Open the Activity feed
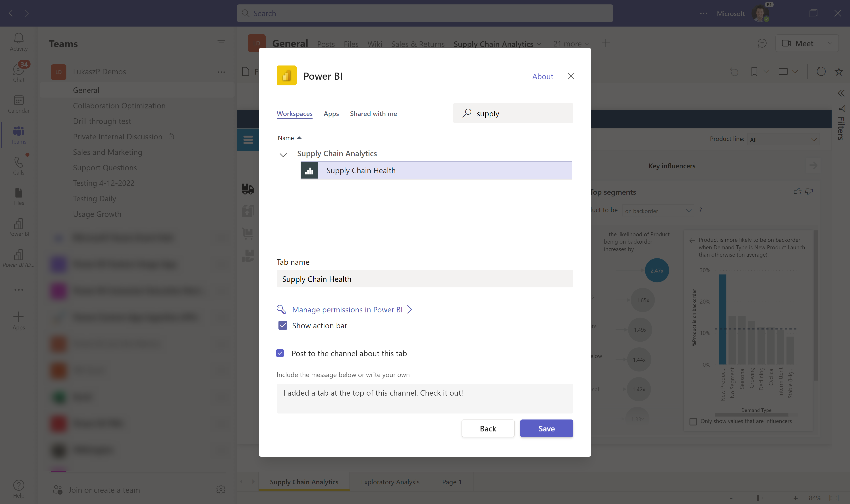The width and height of the screenshot is (850, 504). [x=18, y=41]
